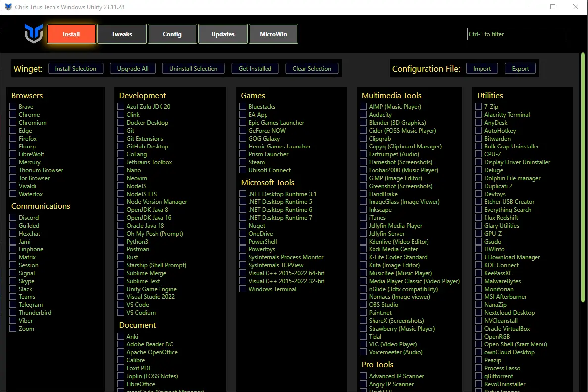588x392 pixels.
Task: Click the title bar app icon
Action: [x=8, y=7]
